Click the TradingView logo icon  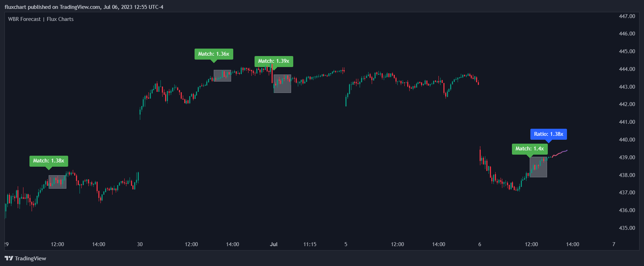(9, 258)
